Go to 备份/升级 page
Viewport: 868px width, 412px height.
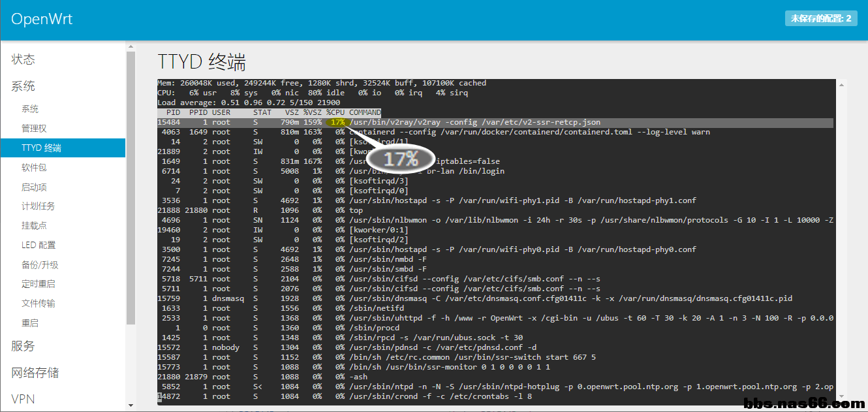[40, 265]
